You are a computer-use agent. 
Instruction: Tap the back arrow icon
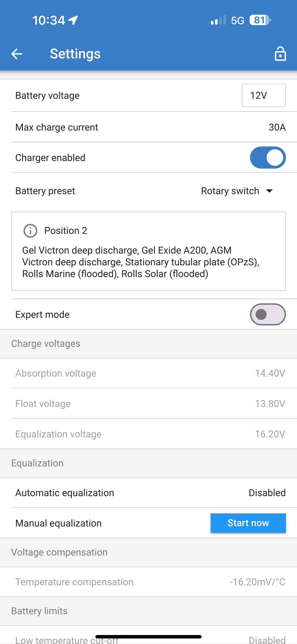coord(17,54)
